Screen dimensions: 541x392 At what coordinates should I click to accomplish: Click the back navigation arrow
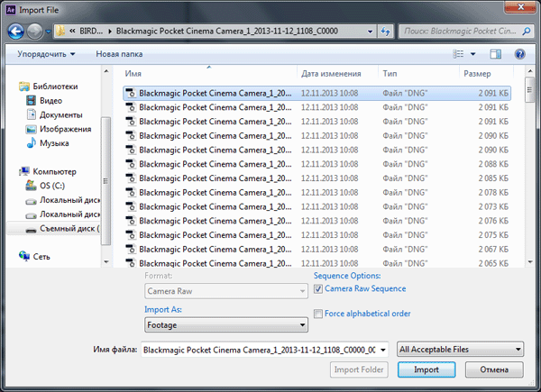coord(16,32)
